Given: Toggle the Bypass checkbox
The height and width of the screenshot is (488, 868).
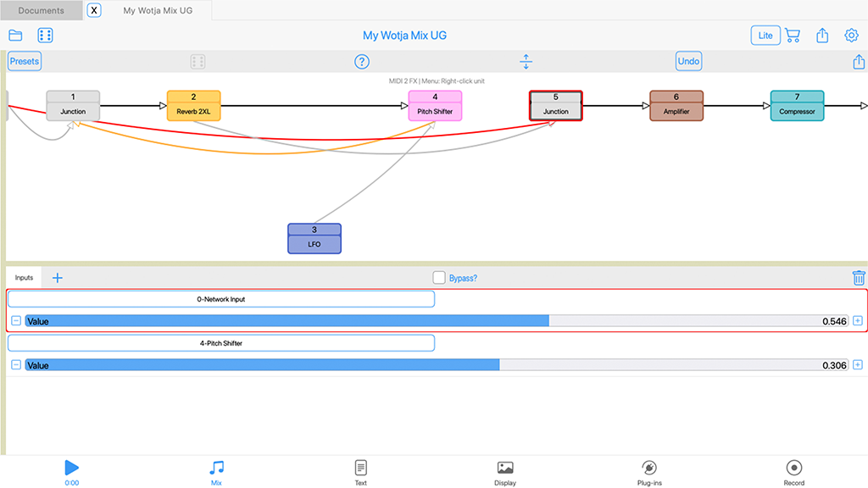Looking at the screenshot, I should pyautogui.click(x=439, y=278).
